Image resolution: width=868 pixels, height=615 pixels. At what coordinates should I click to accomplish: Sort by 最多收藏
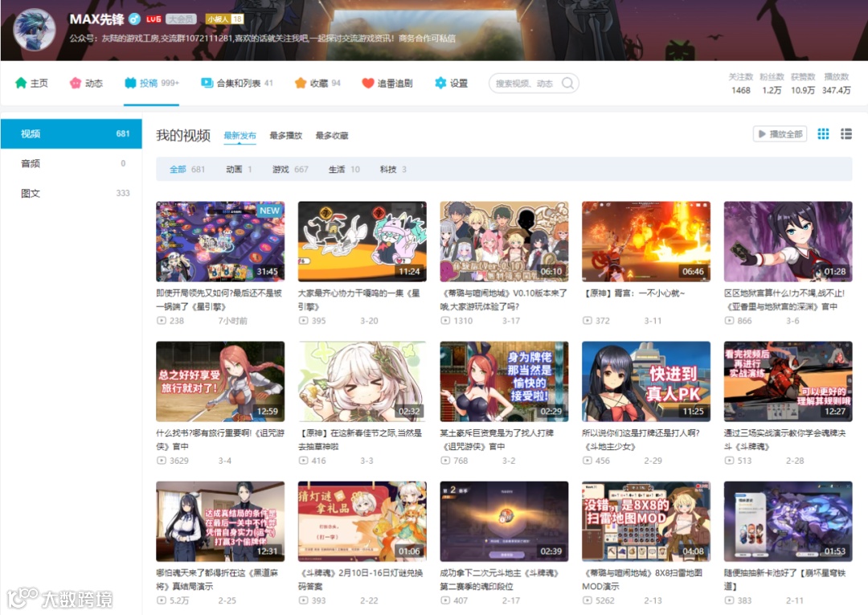coord(332,136)
